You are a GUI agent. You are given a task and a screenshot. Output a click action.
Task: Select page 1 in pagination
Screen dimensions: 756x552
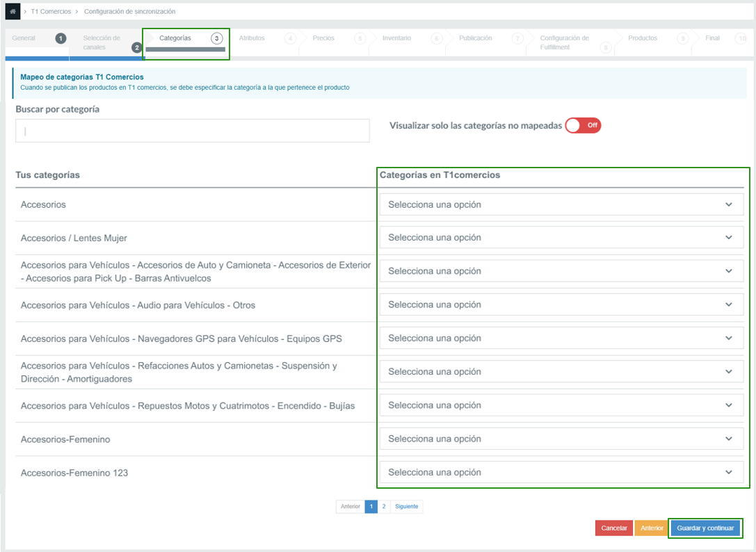coord(371,507)
